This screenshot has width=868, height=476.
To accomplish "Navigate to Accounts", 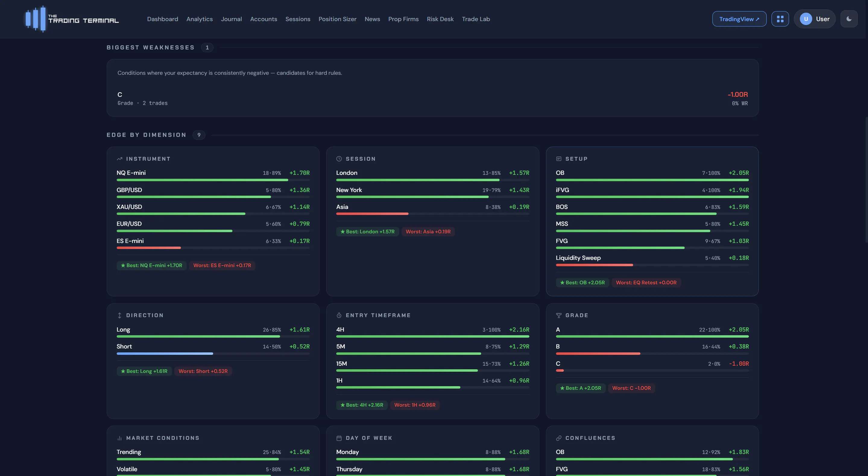I will [264, 19].
